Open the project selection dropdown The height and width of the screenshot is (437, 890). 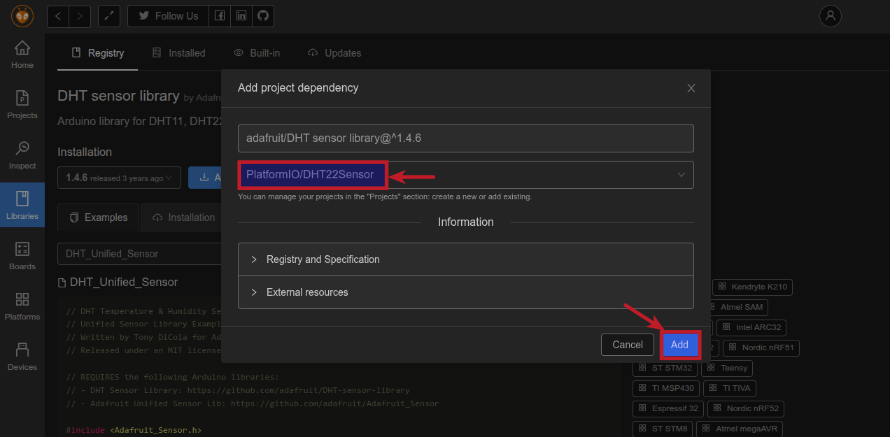click(x=465, y=175)
